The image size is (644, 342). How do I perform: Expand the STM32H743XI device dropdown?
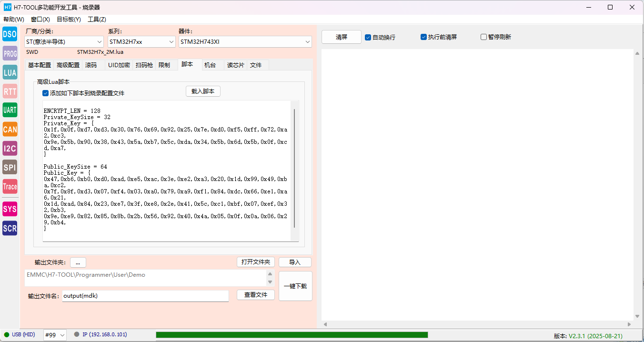pyautogui.click(x=245, y=42)
